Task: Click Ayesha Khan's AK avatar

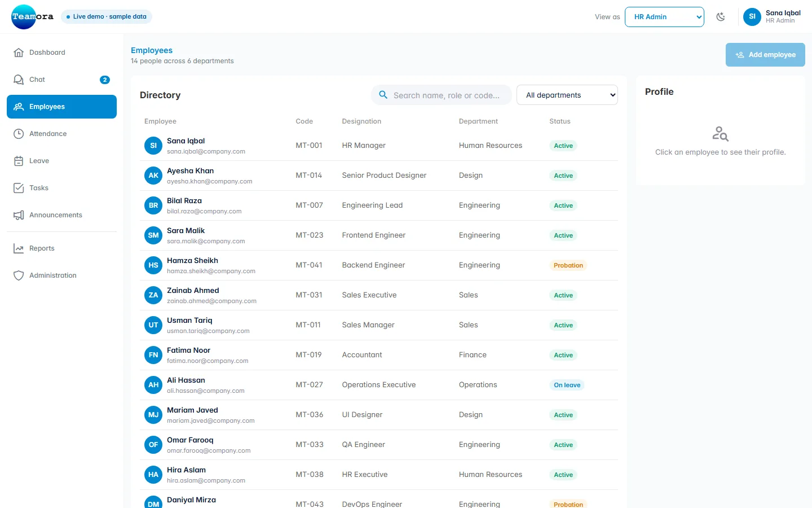Action: click(153, 176)
